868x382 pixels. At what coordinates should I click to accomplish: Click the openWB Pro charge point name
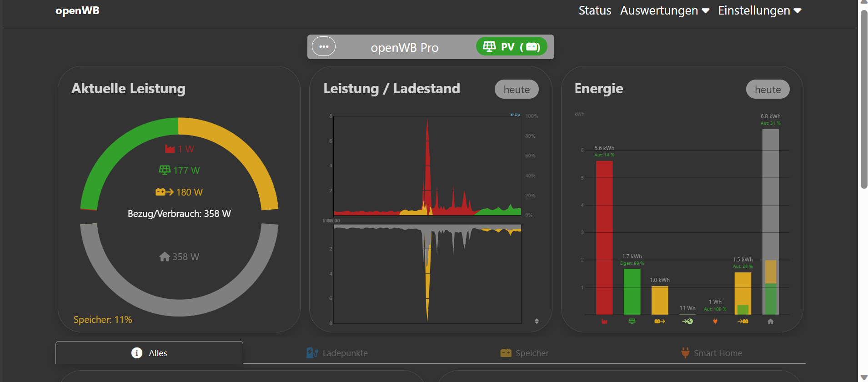(x=405, y=47)
